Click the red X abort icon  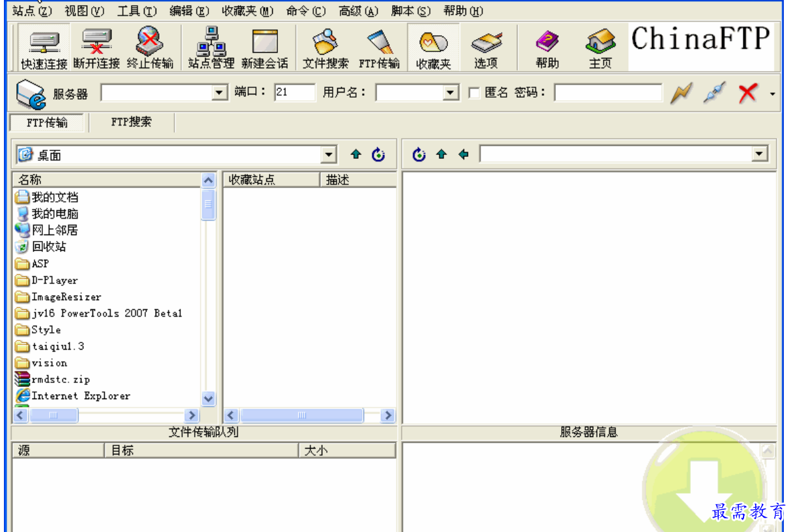click(748, 93)
